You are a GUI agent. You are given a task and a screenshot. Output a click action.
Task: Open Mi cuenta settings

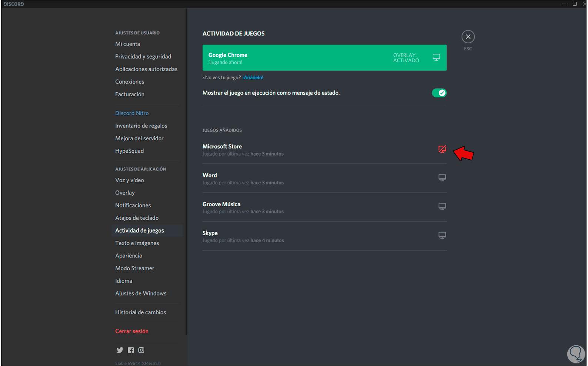(128, 44)
